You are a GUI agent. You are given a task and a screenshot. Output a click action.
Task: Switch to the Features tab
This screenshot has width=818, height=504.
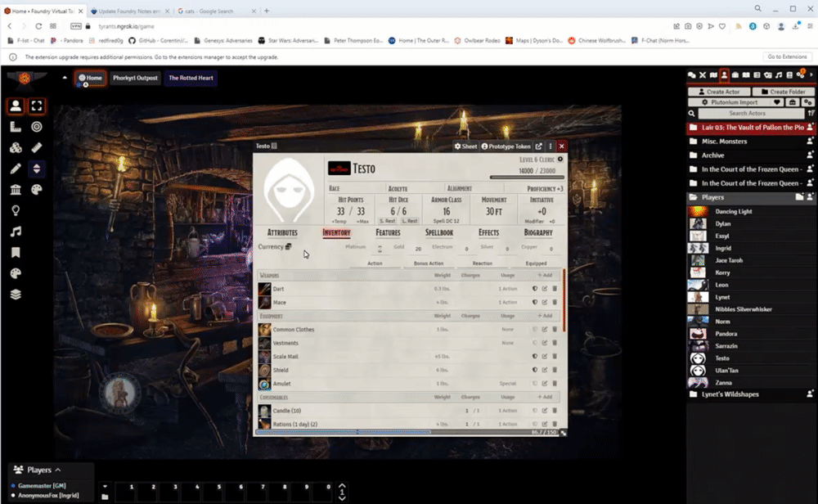[x=388, y=232]
